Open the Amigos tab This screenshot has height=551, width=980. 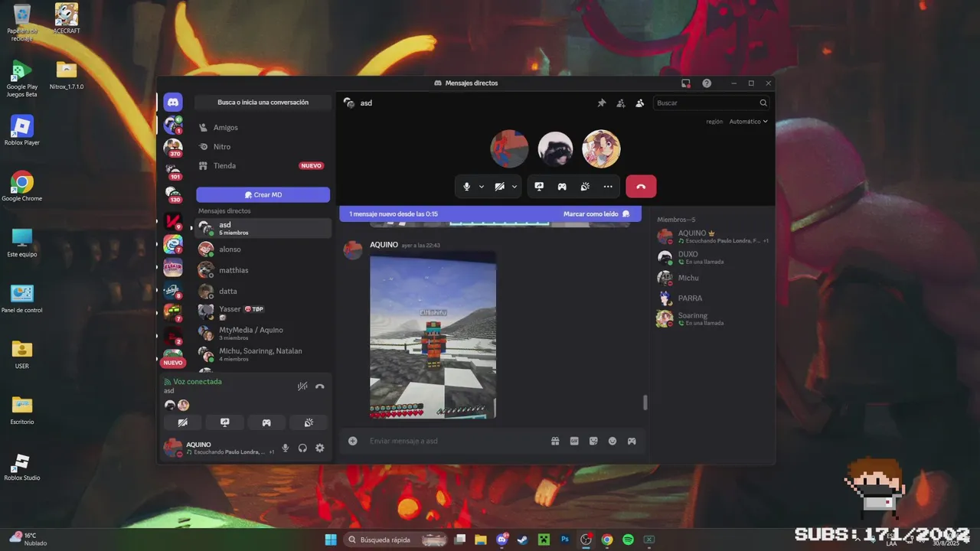pos(263,128)
